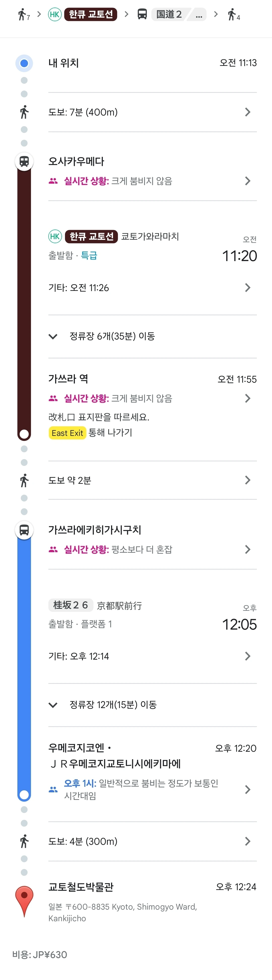Tap the 교토철도박물관 destination entry
272x980 pixels.
pyautogui.click(x=81, y=887)
